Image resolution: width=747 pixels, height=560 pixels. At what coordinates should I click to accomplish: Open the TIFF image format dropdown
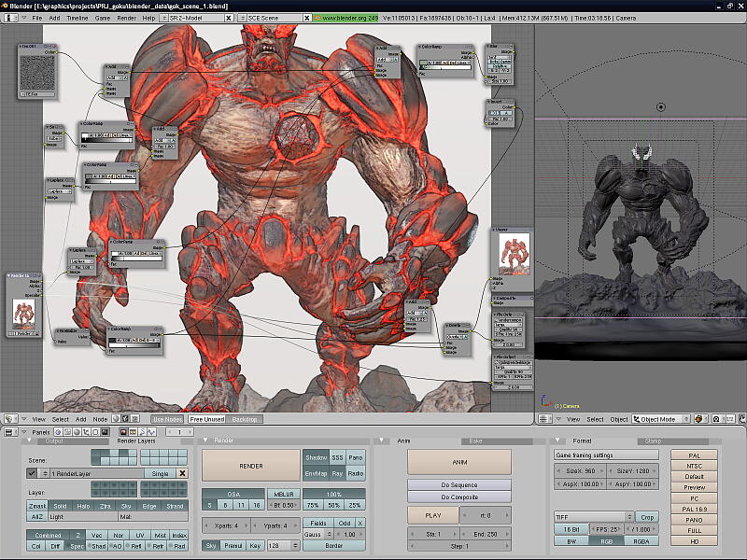(x=594, y=516)
